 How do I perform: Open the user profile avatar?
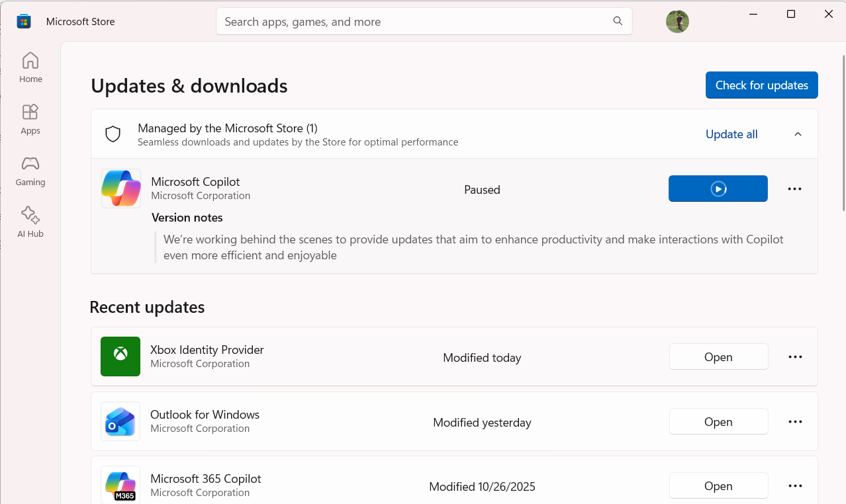(x=677, y=21)
